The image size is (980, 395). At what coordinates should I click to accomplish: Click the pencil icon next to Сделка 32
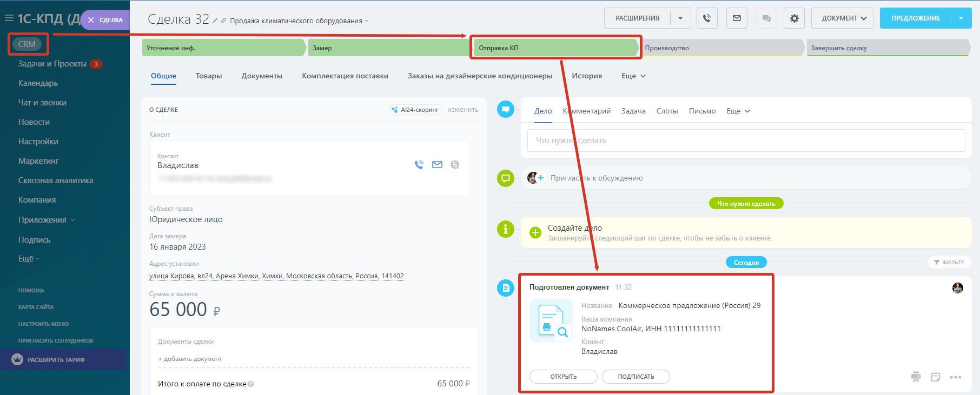215,21
